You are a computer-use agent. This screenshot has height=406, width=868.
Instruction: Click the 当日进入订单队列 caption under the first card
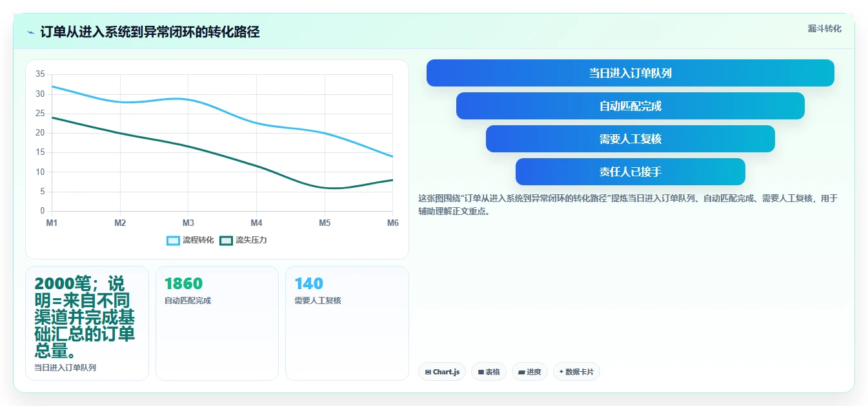(65, 367)
